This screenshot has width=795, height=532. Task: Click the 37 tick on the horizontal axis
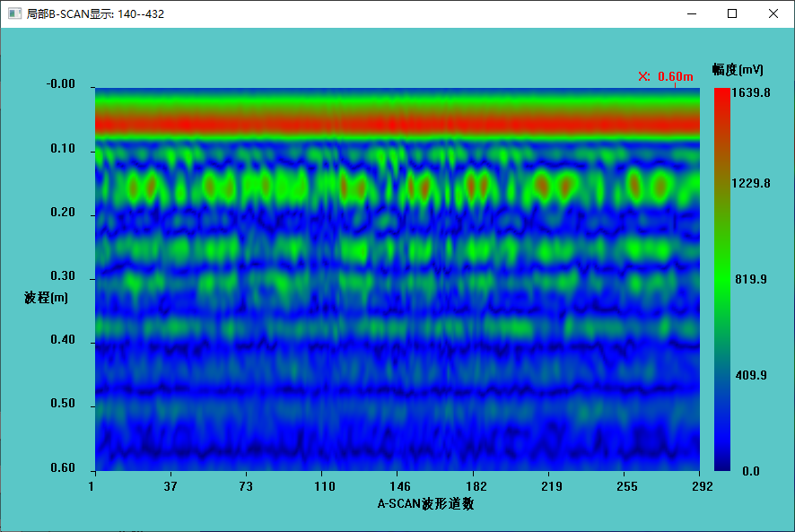coord(170,486)
